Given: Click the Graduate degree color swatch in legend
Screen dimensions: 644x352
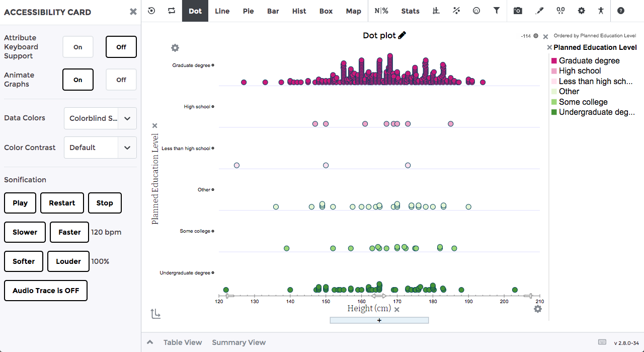Looking at the screenshot, I should 554,61.
